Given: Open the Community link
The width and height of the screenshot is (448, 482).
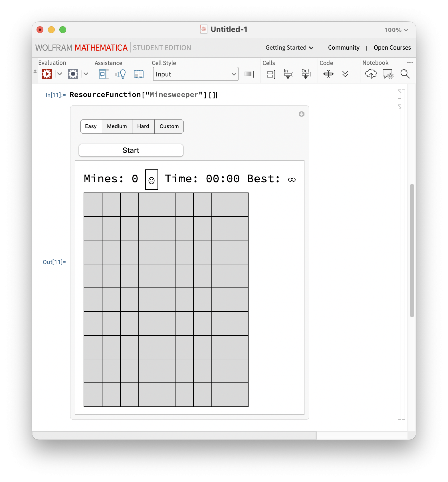Looking at the screenshot, I should tap(344, 48).
